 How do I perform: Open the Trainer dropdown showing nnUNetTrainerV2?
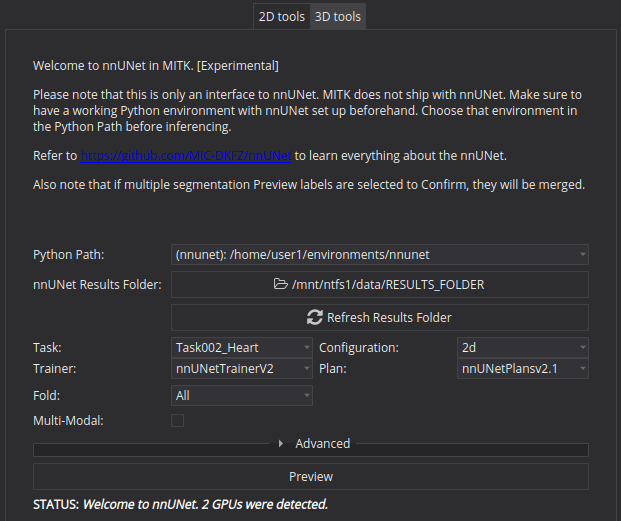(x=242, y=369)
